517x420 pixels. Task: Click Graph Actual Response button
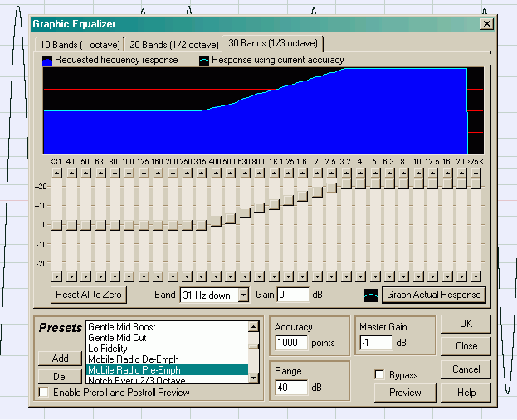click(433, 295)
